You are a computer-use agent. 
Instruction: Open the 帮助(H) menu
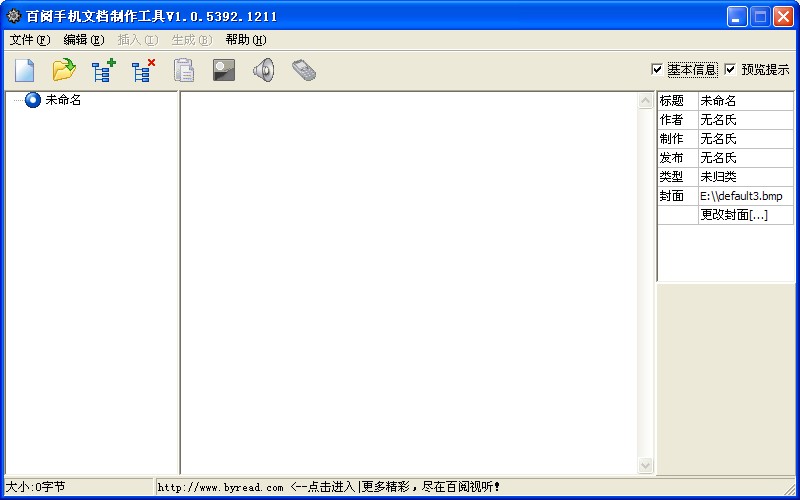[x=246, y=40]
